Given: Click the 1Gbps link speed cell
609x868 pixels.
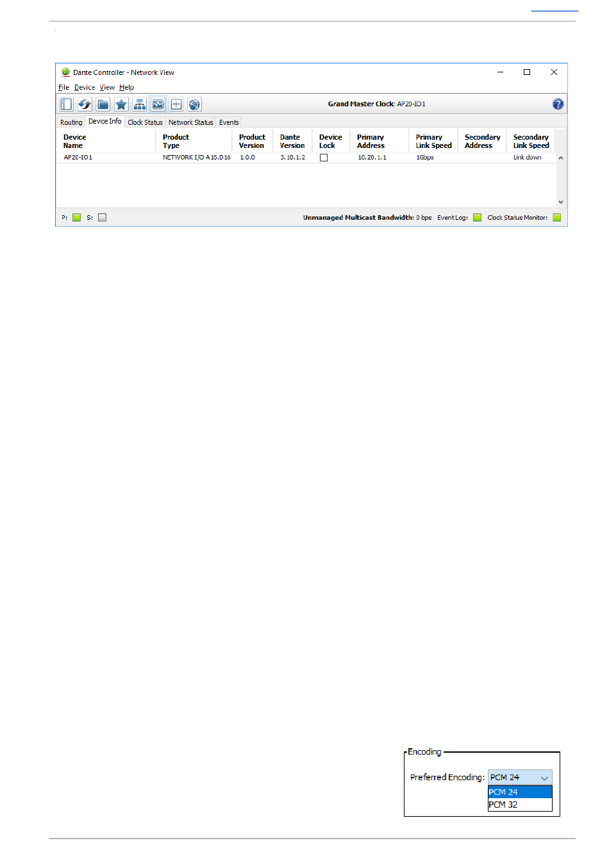Looking at the screenshot, I should (x=425, y=158).
